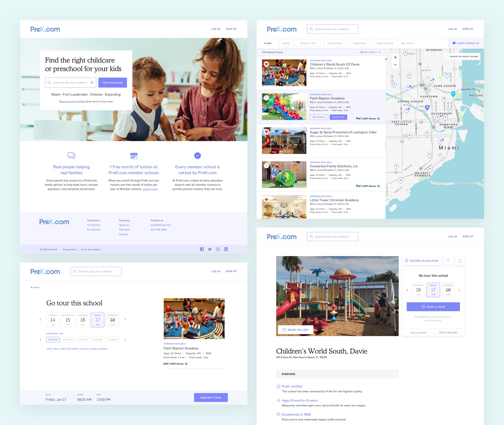Viewport: 504px width, 425px height.
Task: Click location target icon in hero search
Action: 92,82
